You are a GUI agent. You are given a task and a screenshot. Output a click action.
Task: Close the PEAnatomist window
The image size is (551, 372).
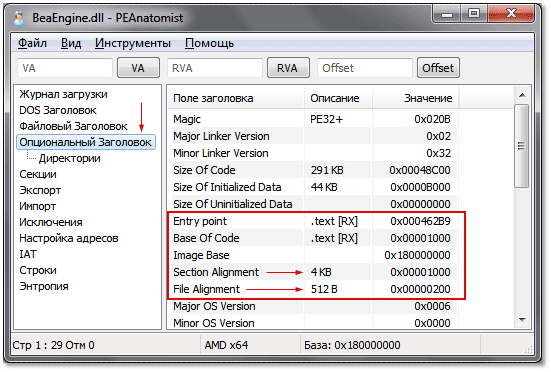pyautogui.click(x=511, y=14)
